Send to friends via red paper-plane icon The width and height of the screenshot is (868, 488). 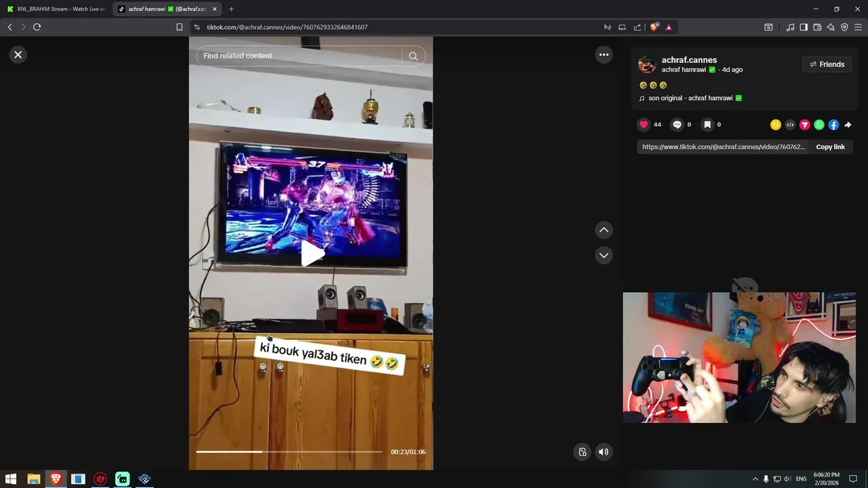[x=804, y=125]
